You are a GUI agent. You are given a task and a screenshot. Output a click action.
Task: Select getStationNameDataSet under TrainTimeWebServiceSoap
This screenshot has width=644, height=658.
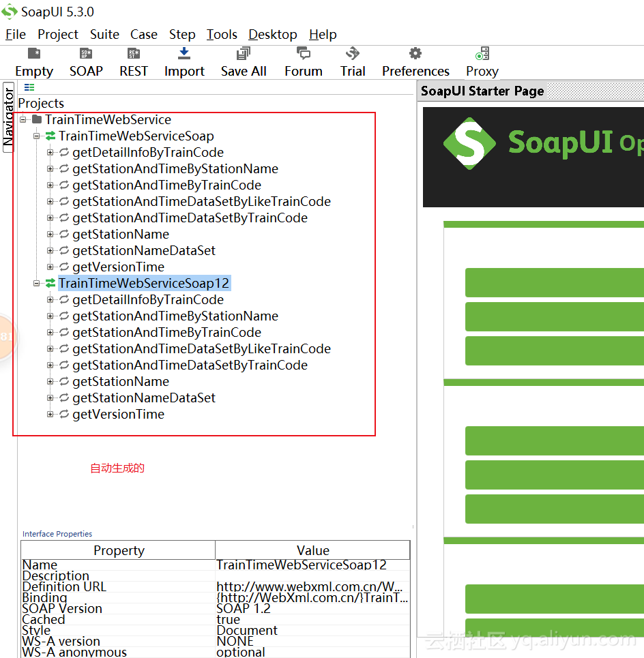pos(143,250)
